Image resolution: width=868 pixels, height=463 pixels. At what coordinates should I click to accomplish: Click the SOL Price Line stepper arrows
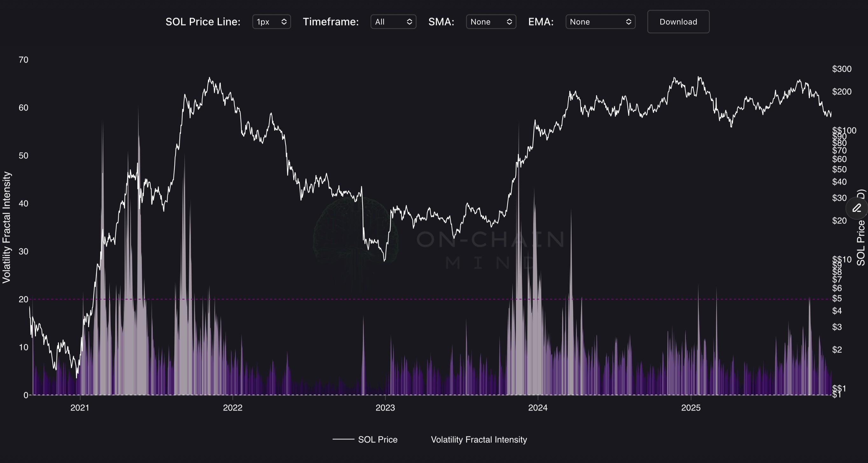pos(284,22)
